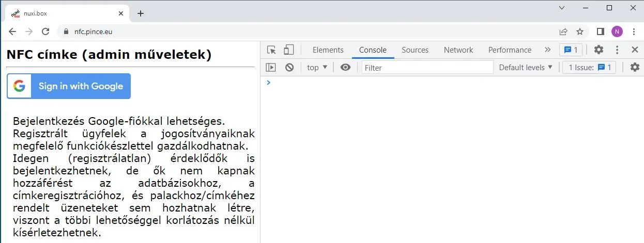Share this page via the share icon

563,31
